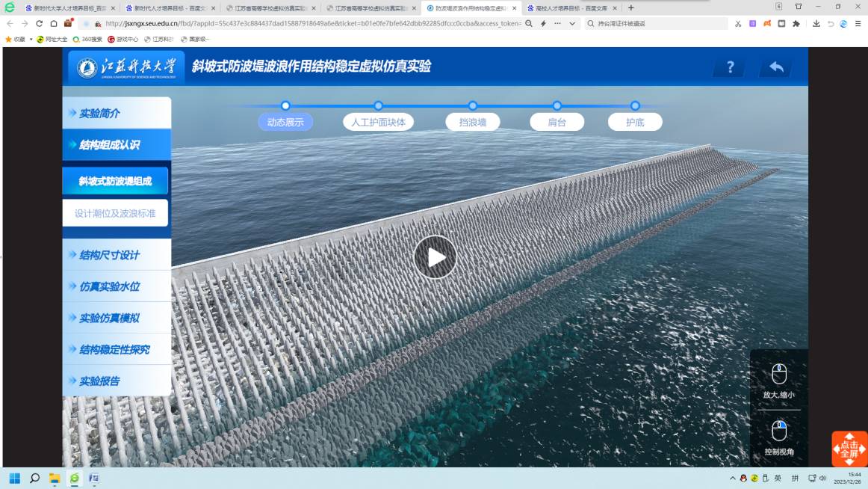Expand the 实验仿真模拟 sidebar section
The width and height of the screenshot is (868, 489).
(x=117, y=318)
